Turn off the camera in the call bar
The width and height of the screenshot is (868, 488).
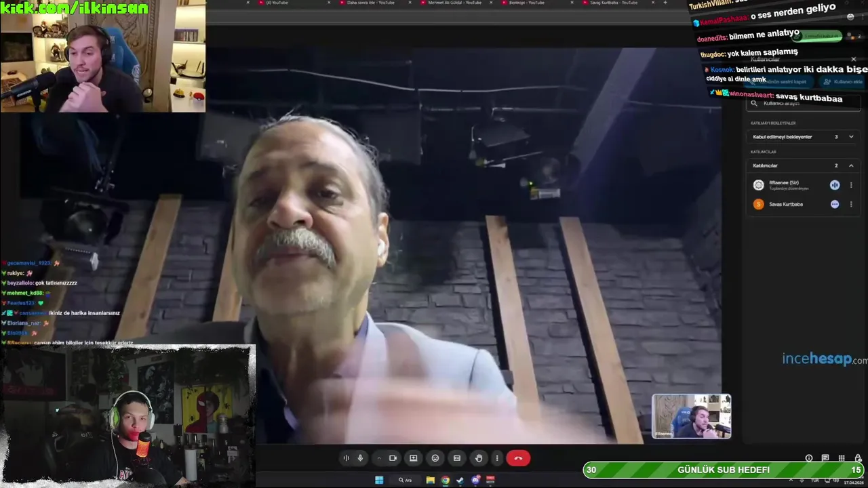click(393, 458)
